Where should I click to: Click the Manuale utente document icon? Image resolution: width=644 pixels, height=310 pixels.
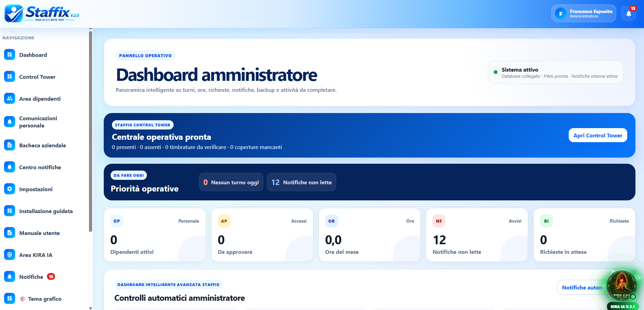10,233
